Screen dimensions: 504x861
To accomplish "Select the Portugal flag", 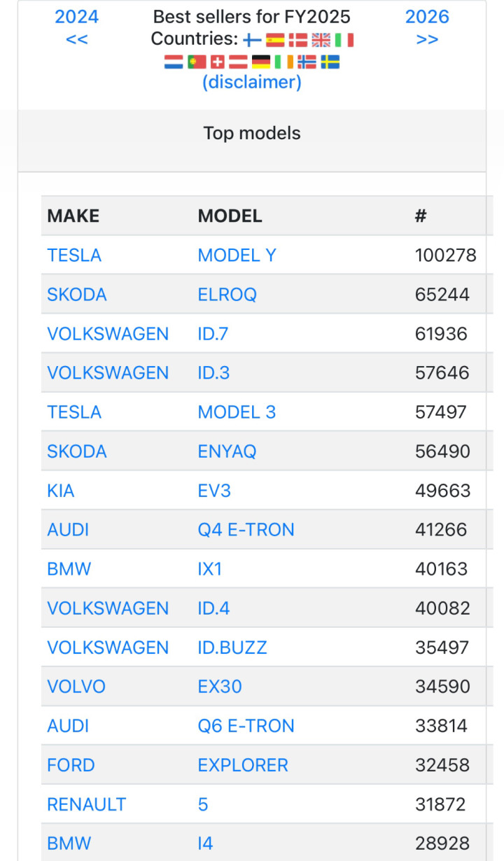I will [x=197, y=62].
